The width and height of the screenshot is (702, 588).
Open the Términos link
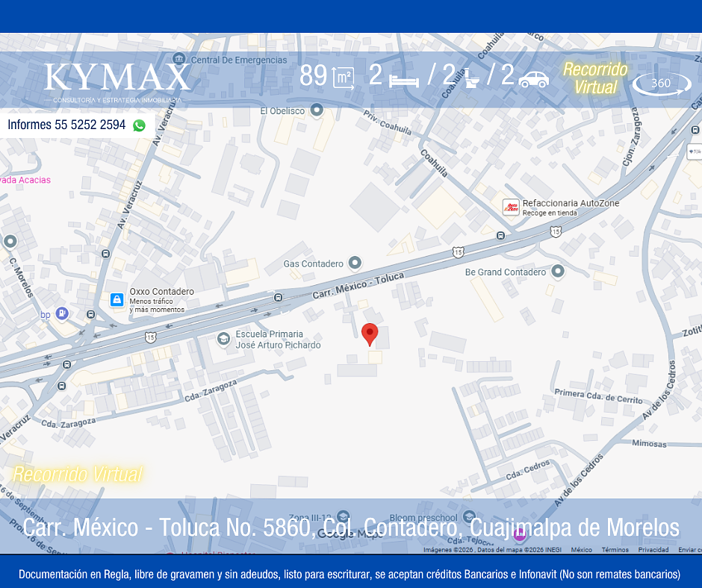(x=615, y=549)
